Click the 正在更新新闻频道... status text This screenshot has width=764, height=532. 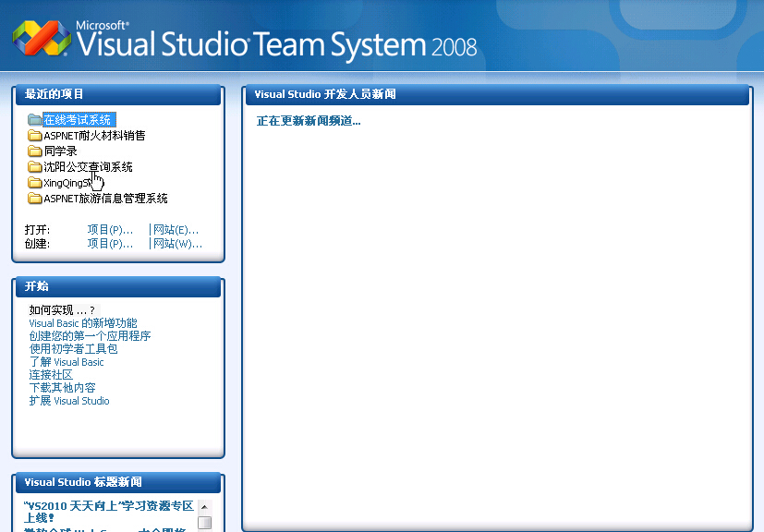[x=309, y=121]
